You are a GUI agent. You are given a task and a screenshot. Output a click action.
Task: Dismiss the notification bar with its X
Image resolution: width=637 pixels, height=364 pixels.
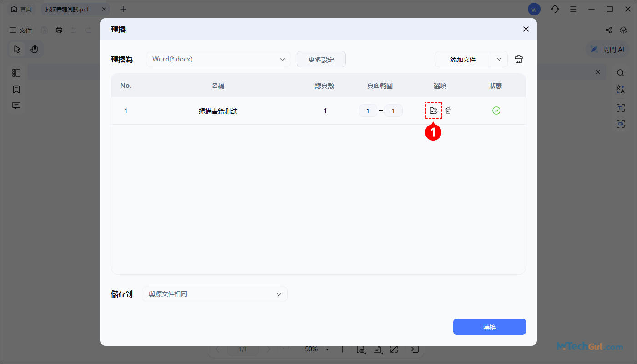(x=598, y=72)
